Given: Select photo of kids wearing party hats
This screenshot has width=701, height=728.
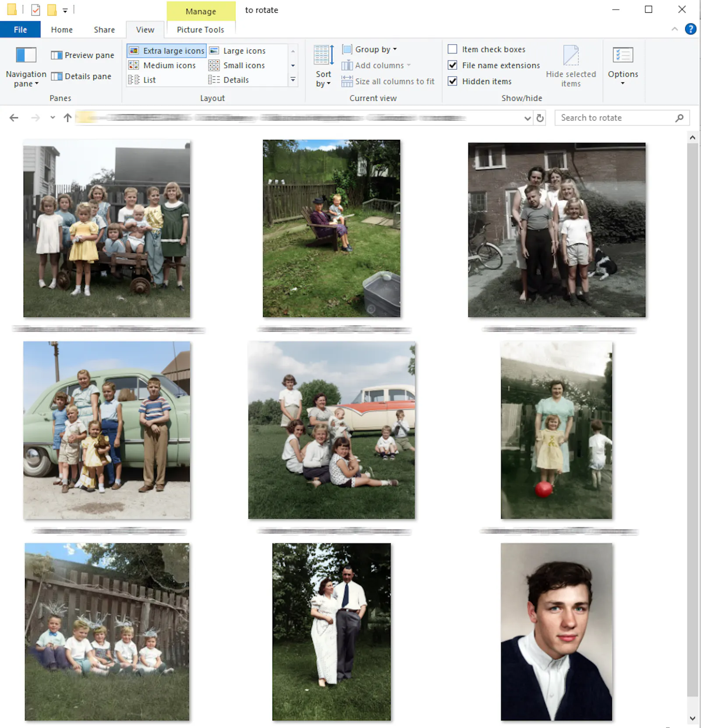Looking at the screenshot, I should (x=107, y=632).
